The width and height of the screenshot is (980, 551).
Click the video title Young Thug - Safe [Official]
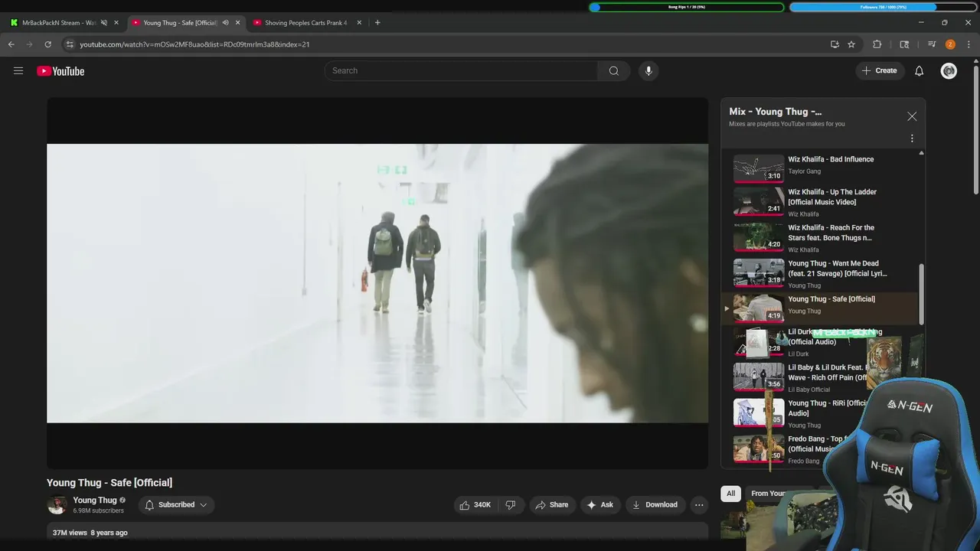pos(109,483)
